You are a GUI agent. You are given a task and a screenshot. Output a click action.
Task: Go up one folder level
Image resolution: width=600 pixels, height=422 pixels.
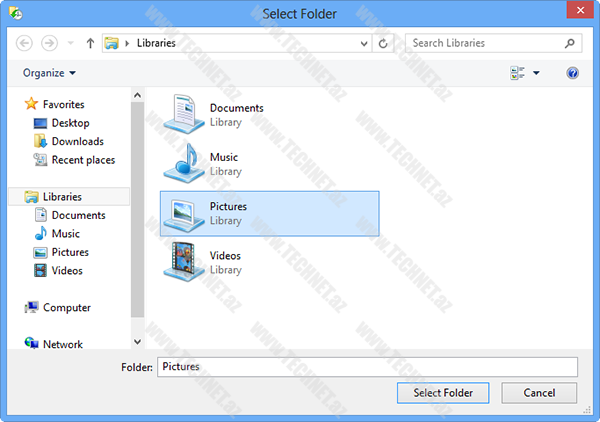click(90, 43)
